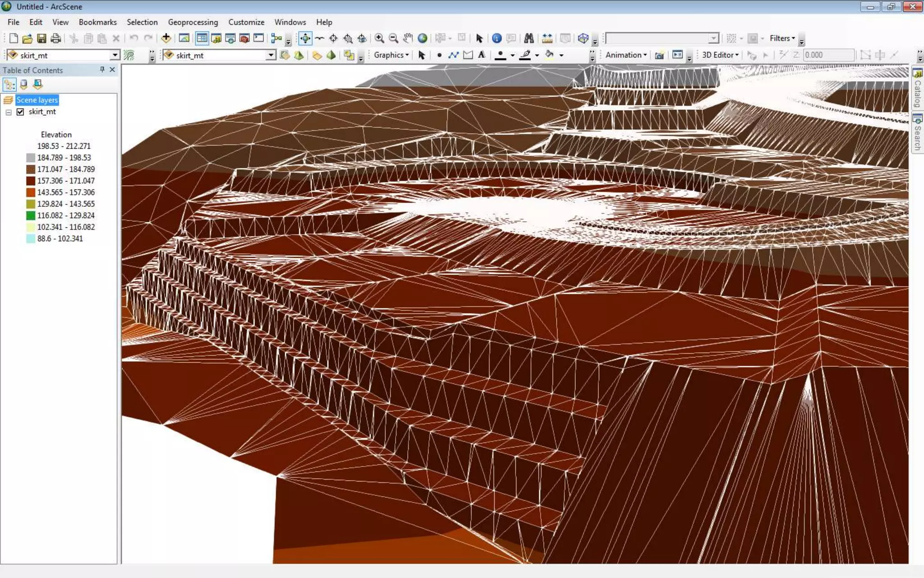Image resolution: width=924 pixels, height=578 pixels.
Task: Select the Navigate tool
Action: tap(305, 38)
